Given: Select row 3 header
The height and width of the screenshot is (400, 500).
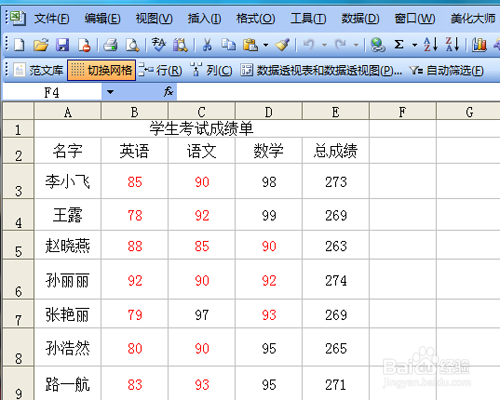Looking at the screenshot, I should point(18,181).
